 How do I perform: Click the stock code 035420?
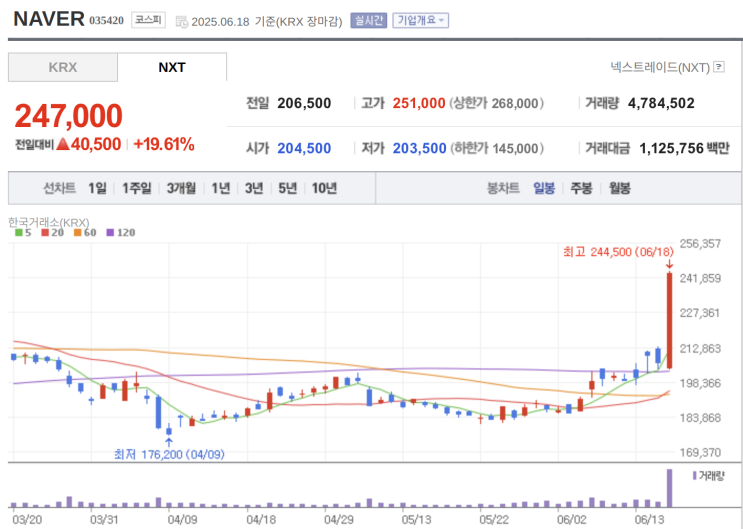pyautogui.click(x=107, y=21)
